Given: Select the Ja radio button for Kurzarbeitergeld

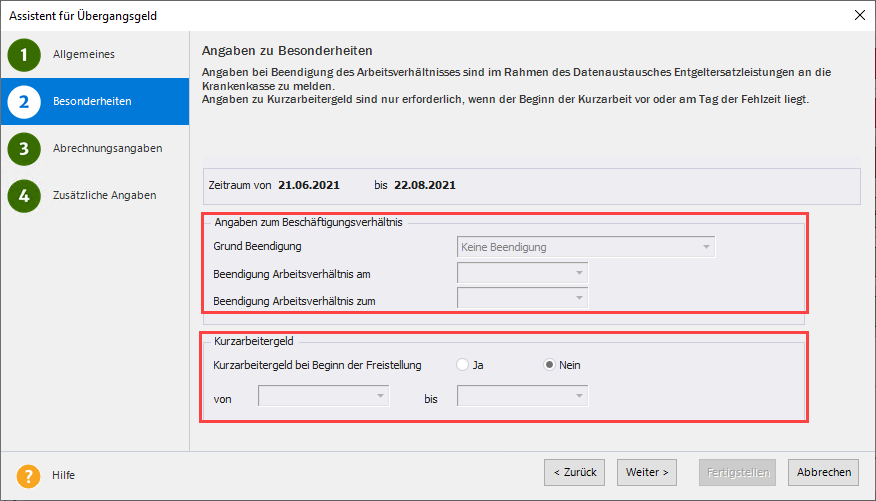Looking at the screenshot, I should [462, 365].
